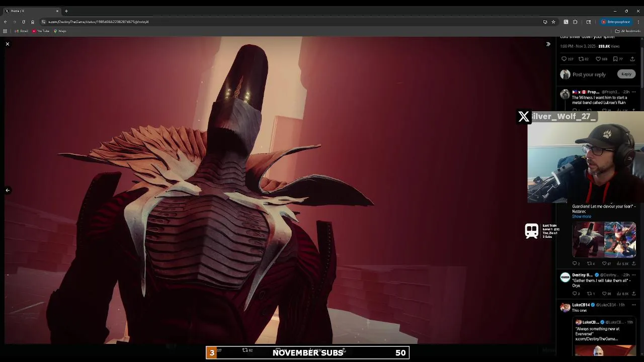Click the browser Back arrow
Screen dimensions: 644x362
(6, 22)
